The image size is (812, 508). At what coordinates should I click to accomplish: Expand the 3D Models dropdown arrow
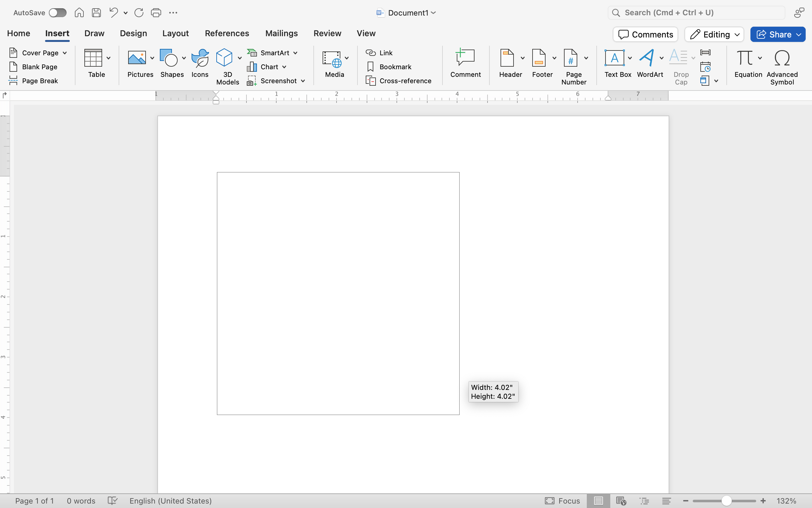pos(239,58)
